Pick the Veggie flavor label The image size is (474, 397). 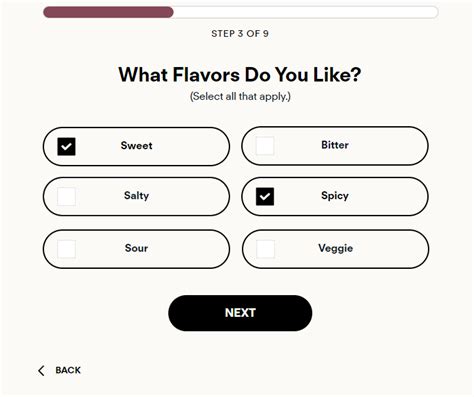(336, 248)
